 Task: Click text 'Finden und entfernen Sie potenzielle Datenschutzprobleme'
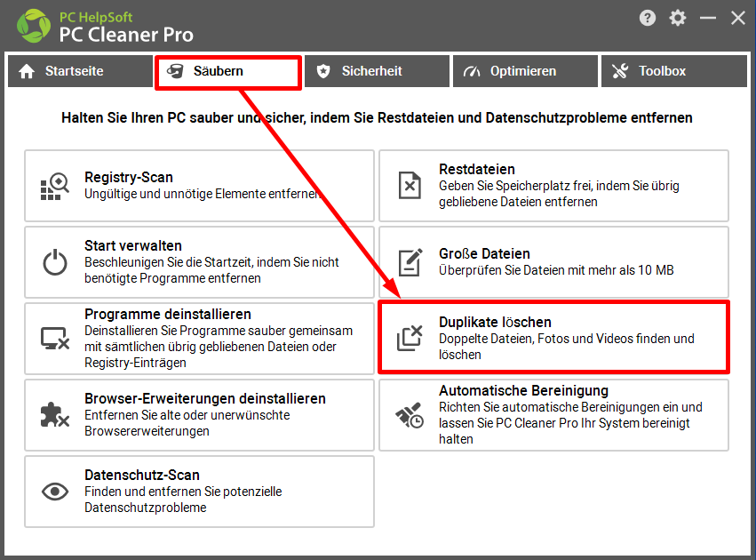pos(183,500)
